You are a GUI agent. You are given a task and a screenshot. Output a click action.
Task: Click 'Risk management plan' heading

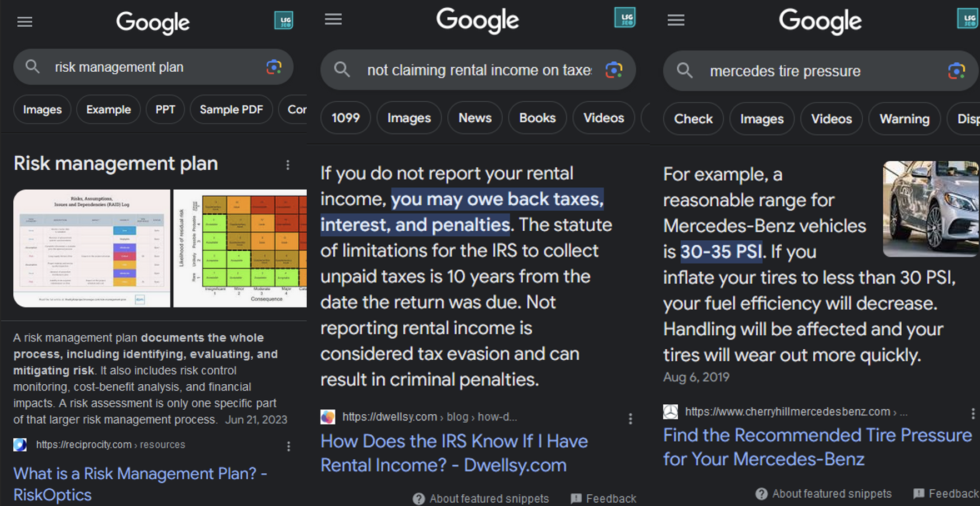(116, 163)
